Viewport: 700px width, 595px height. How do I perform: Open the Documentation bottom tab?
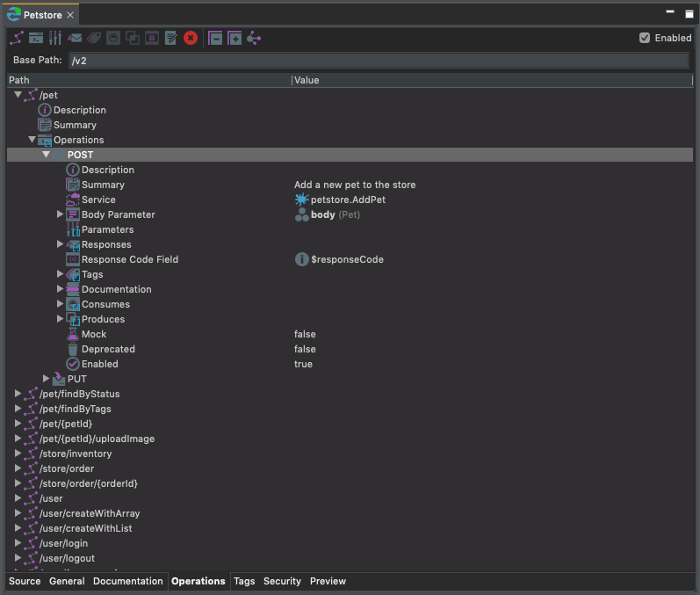pyautogui.click(x=127, y=581)
